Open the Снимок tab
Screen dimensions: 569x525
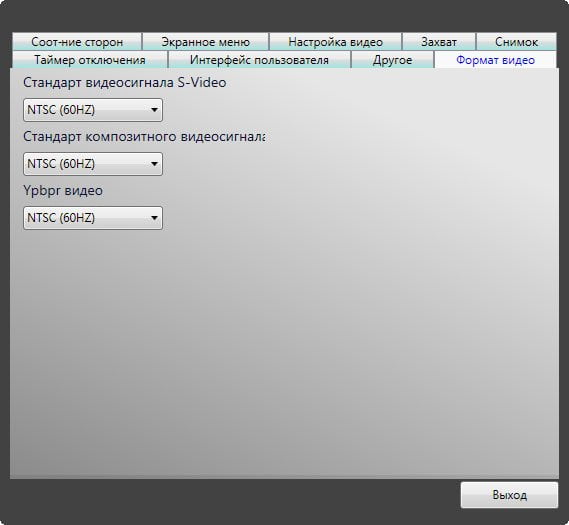click(516, 42)
